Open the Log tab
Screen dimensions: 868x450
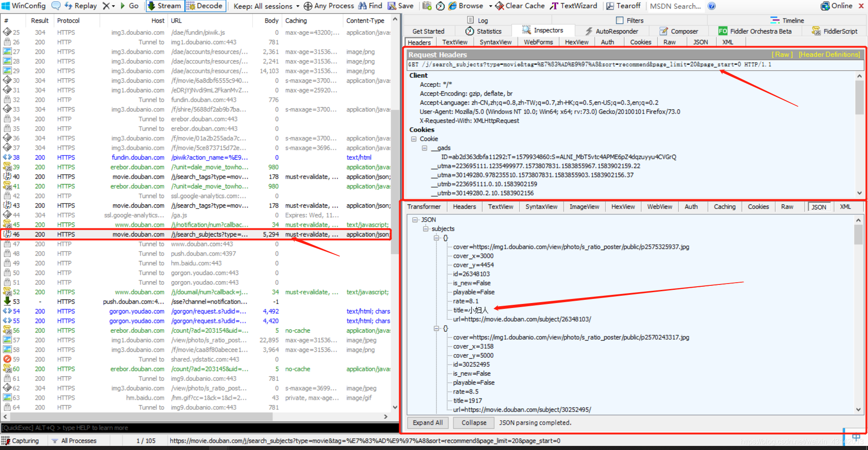477,20
